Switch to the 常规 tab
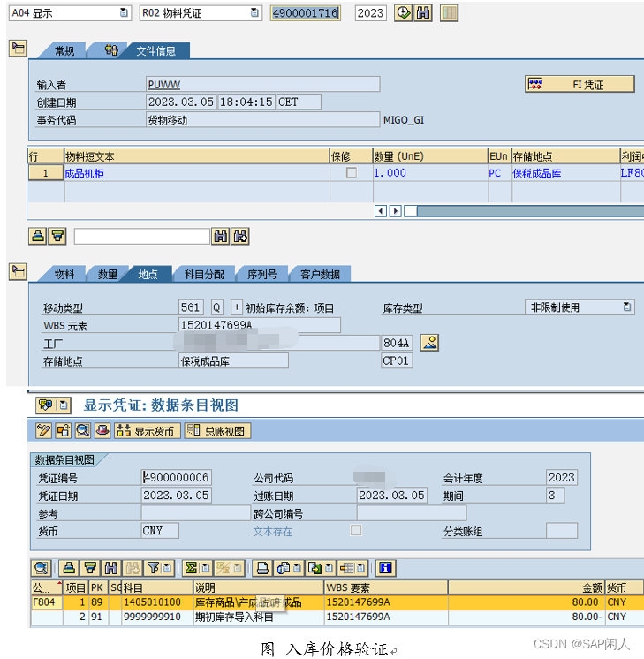The width and height of the screenshot is (644, 659). 64,51
